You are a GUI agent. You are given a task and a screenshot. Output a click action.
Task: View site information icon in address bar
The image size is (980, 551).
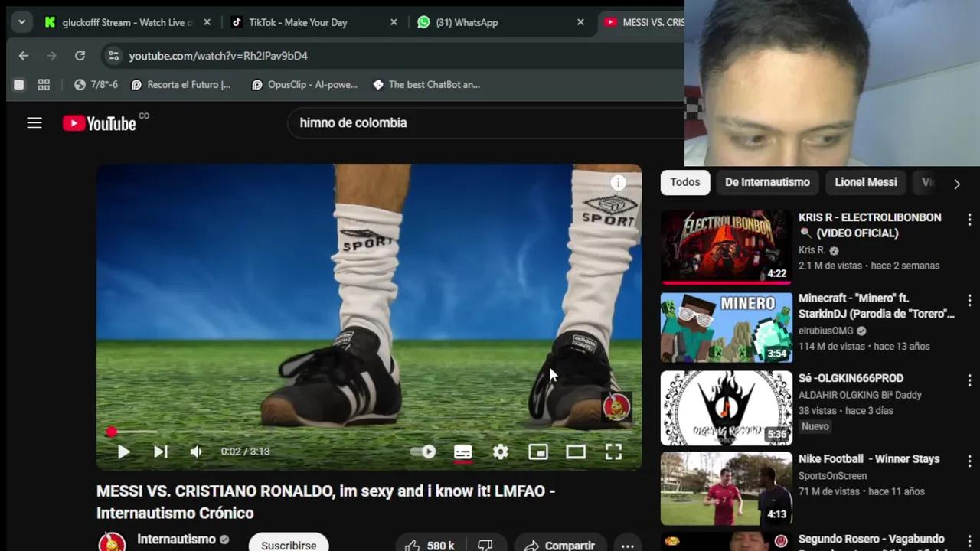(x=113, y=55)
